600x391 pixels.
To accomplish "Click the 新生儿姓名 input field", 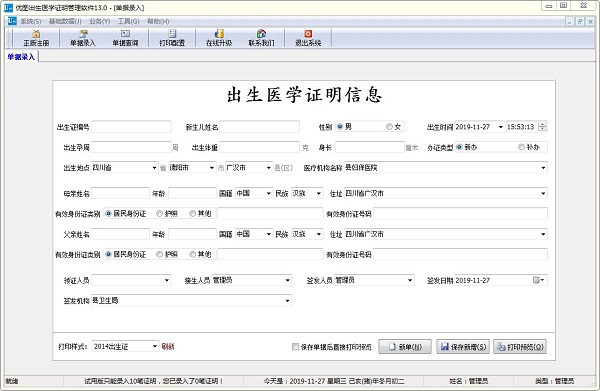I will [259, 127].
